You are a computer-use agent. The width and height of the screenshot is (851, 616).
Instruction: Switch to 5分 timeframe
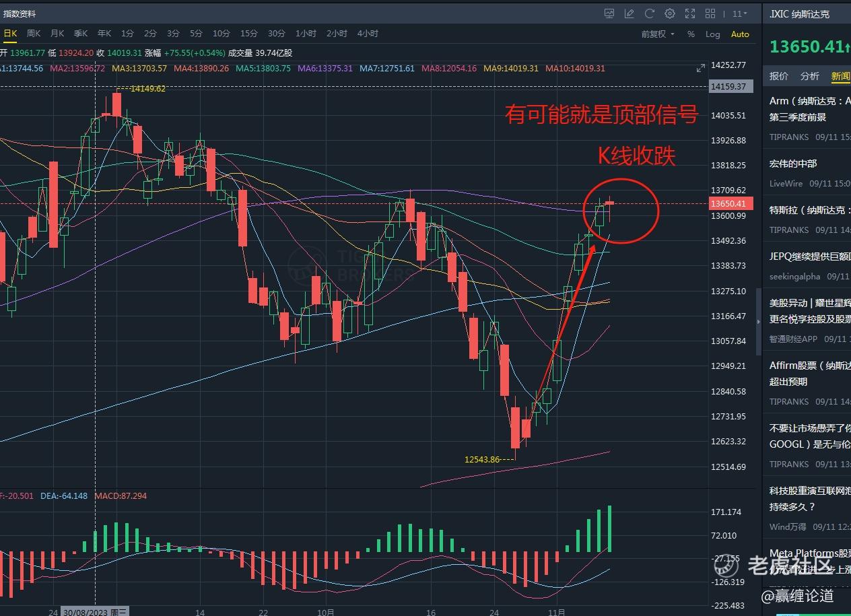tap(196, 33)
